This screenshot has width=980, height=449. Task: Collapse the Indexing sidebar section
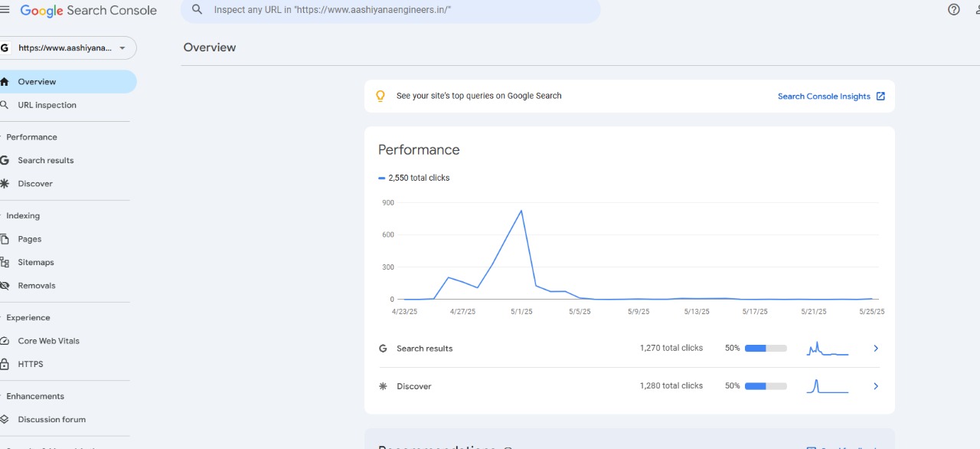click(x=23, y=216)
